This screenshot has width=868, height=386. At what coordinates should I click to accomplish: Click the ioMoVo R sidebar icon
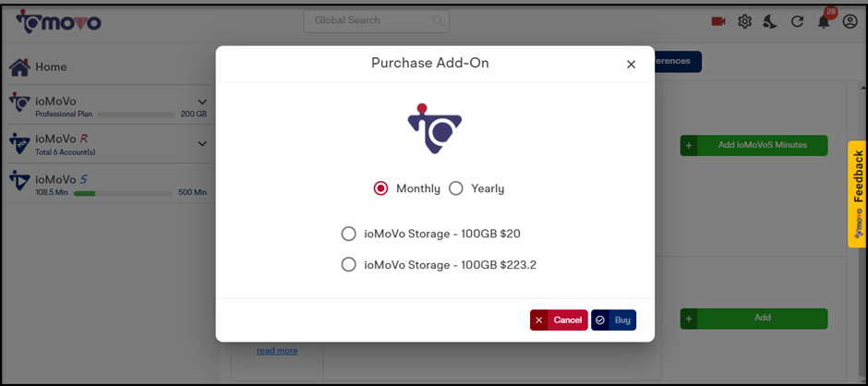(x=20, y=143)
